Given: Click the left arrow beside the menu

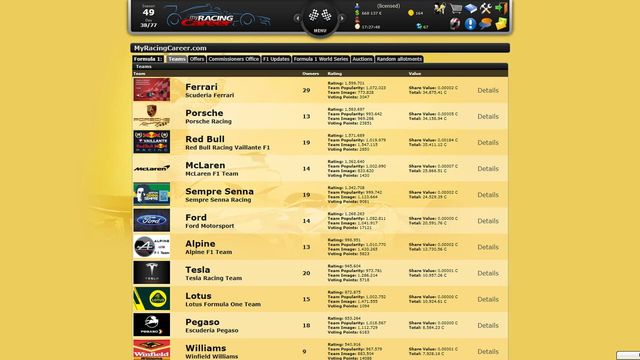Looking at the screenshot, I should [x=298, y=18].
